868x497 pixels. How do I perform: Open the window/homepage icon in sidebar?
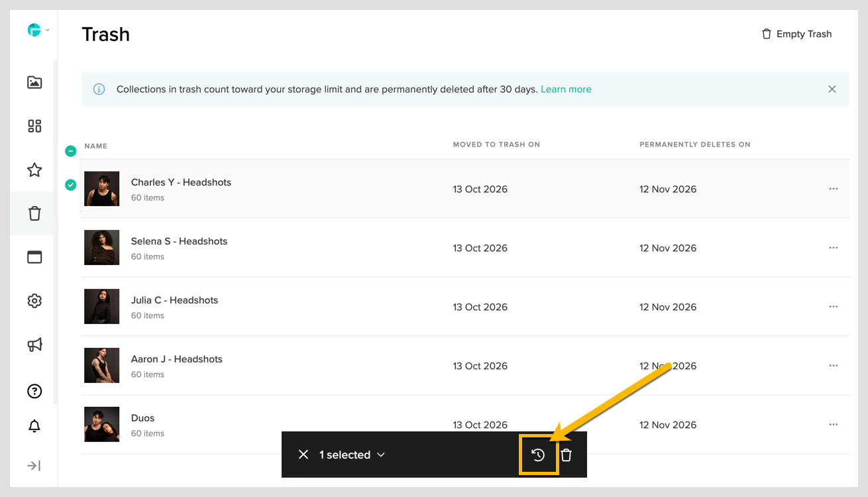pos(34,257)
